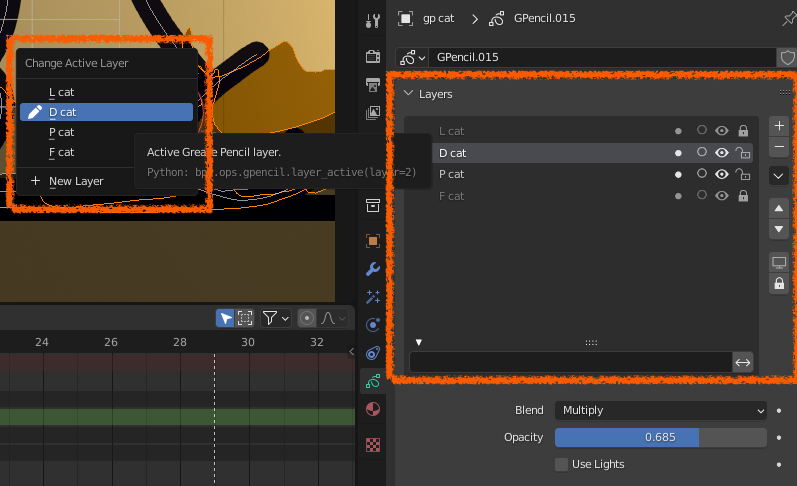Image resolution: width=797 pixels, height=486 pixels.
Task: Click the reverse filter order arrows button
Action: click(743, 362)
